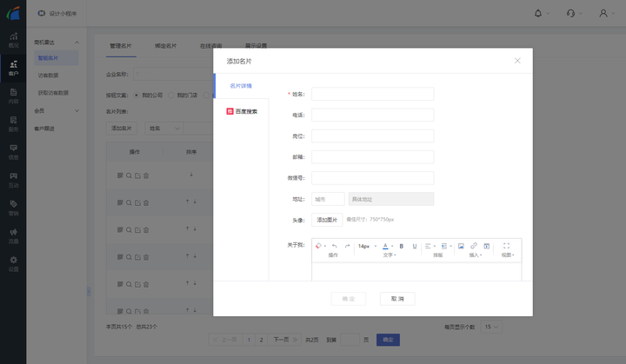Click the user account icon
626x364 pixels.
tap(603, 13)
